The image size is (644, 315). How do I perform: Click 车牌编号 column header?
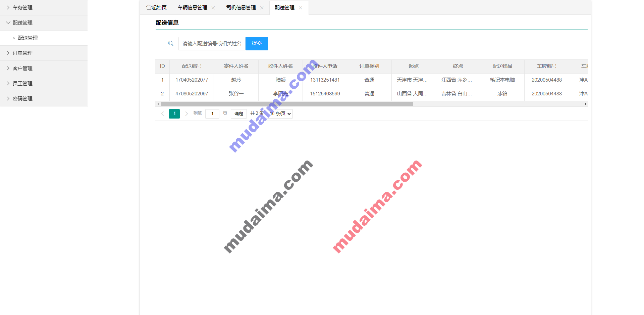tap(547, 66)
